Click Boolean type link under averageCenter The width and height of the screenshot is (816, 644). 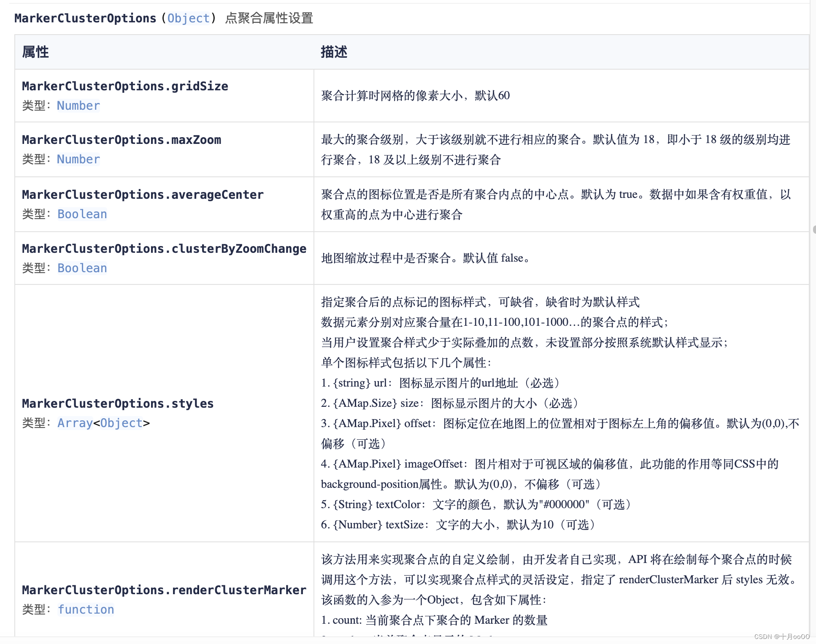[x=82, y=214]
